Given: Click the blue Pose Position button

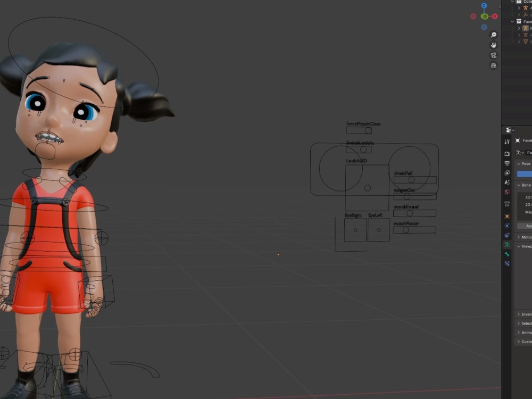Looking at the screenshot, I should tap(525, 174).
